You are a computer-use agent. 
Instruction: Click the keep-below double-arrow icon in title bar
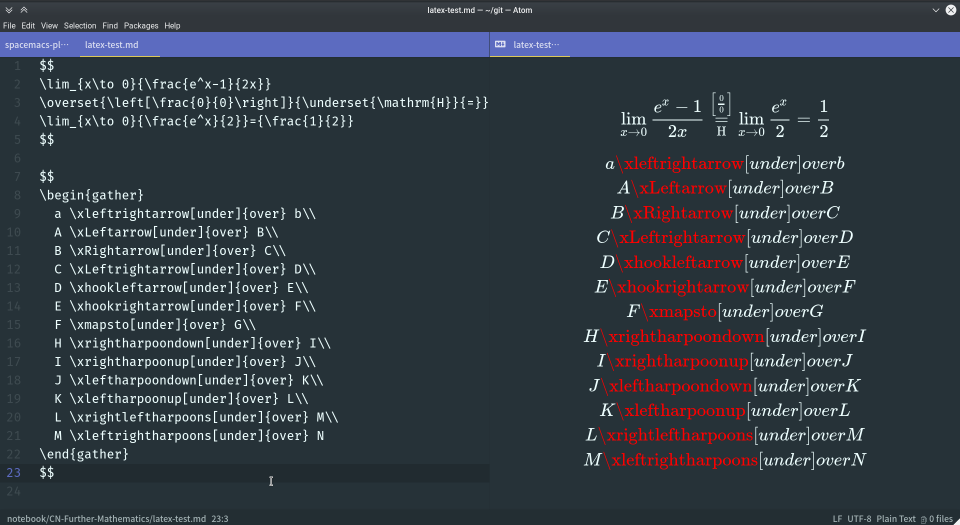click(x=9, y=9)
